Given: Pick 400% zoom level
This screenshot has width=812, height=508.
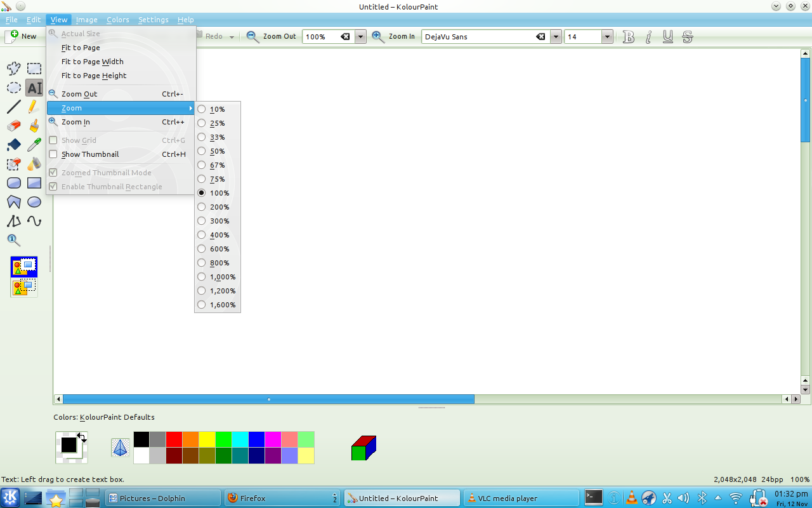Looking at the screenshot, I should (x=218, y=235).
